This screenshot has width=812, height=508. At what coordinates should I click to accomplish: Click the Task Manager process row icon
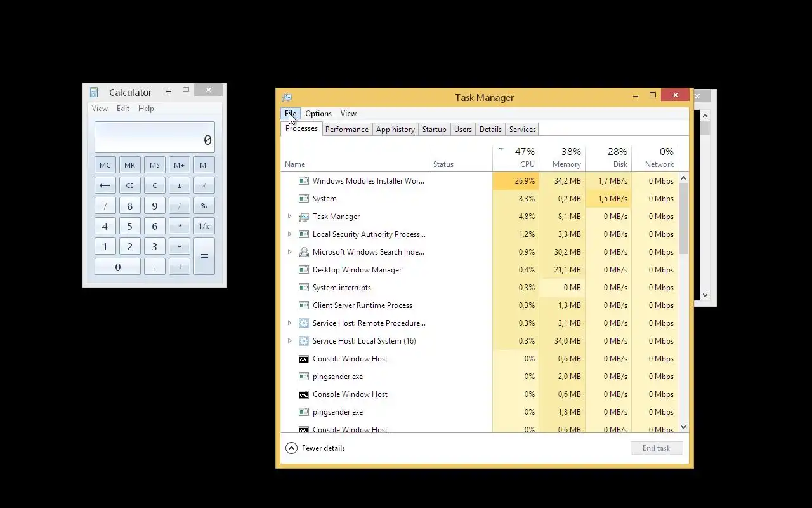(304, 217)
